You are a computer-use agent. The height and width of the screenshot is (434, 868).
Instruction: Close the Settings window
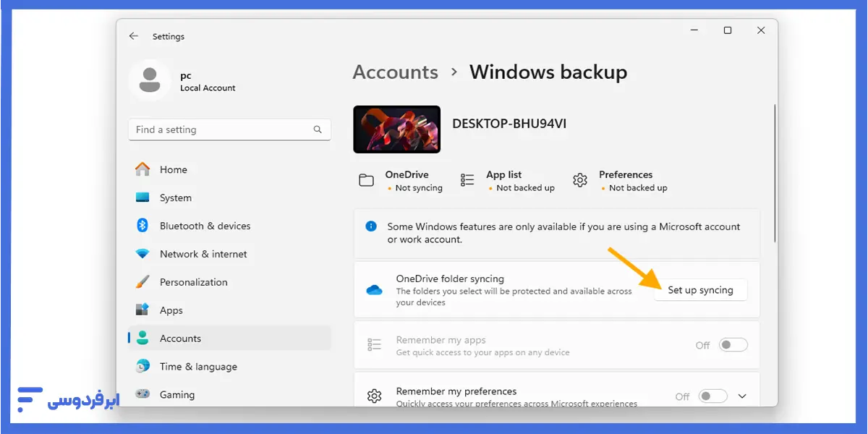point(761,30)
